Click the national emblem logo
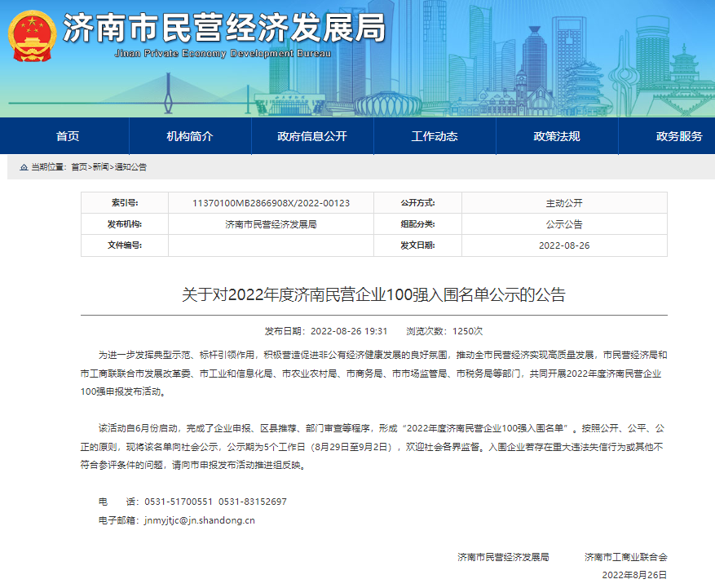This screenshot has width=715, height=588. point(33,37)
